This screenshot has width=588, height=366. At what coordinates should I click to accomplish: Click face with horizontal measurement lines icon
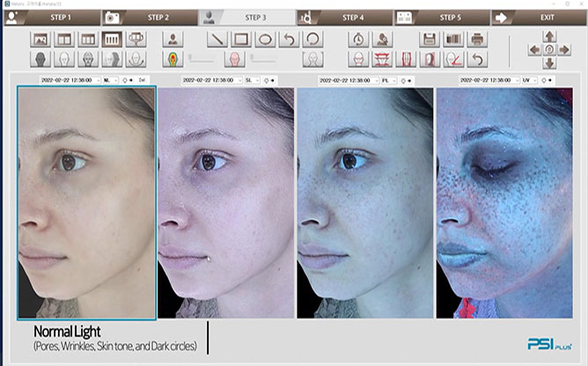[358, 59]
